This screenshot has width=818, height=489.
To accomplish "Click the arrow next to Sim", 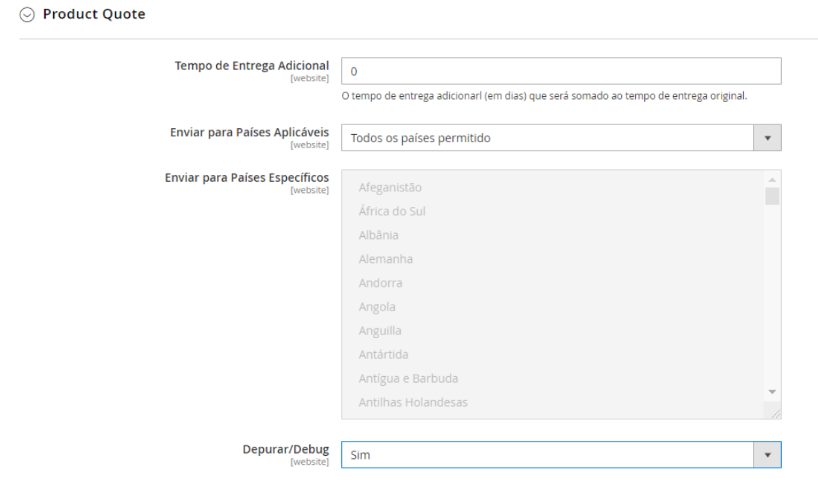I will point(767,455).
